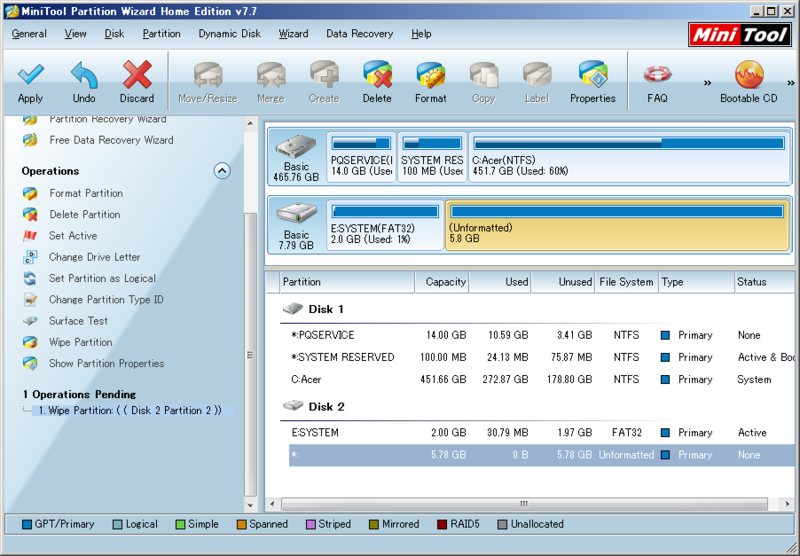Viewport: 800px width, 556px height.
Task: Sort by Used column header
Action: point(500,282)
